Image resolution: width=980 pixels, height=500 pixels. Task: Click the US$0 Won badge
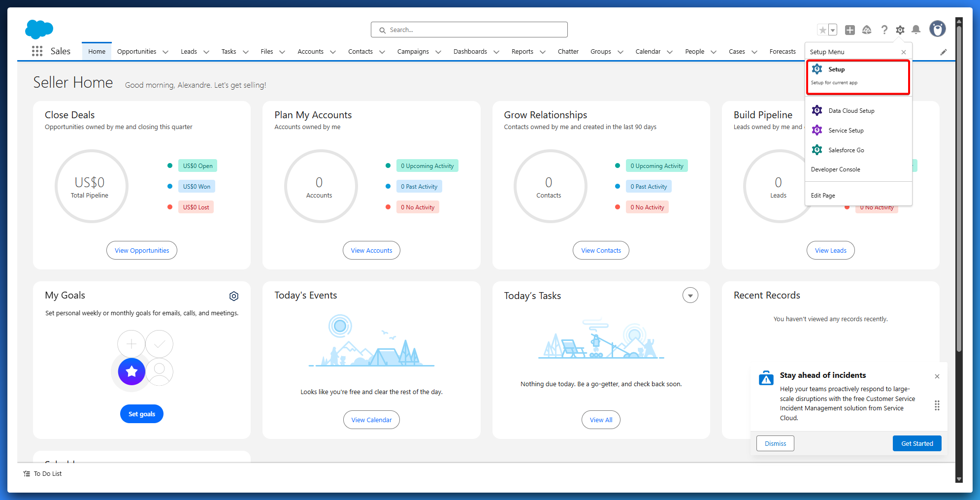click(x=197, y=187)
